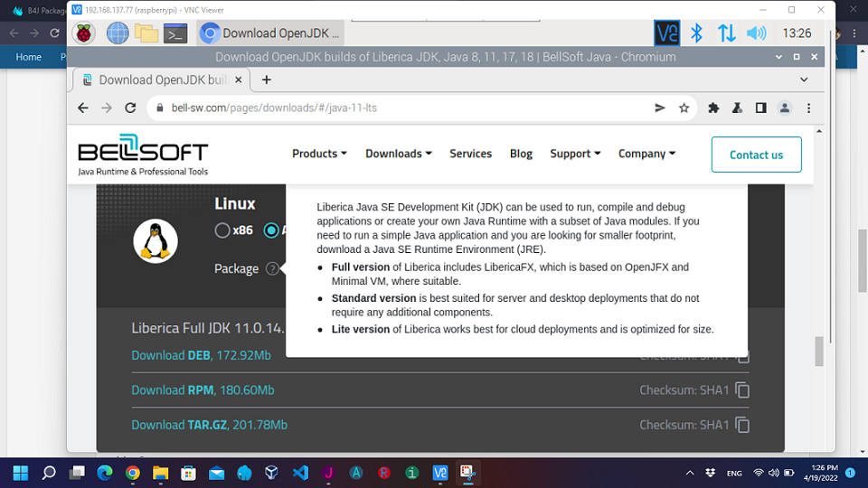Launch the Pi web browser globe icon

(x=118, y=33)
